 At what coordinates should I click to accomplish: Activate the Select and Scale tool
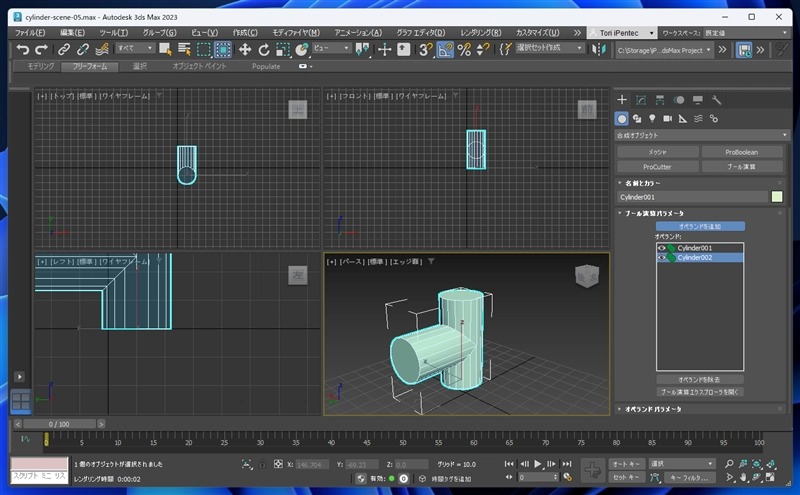coord(283,50)
